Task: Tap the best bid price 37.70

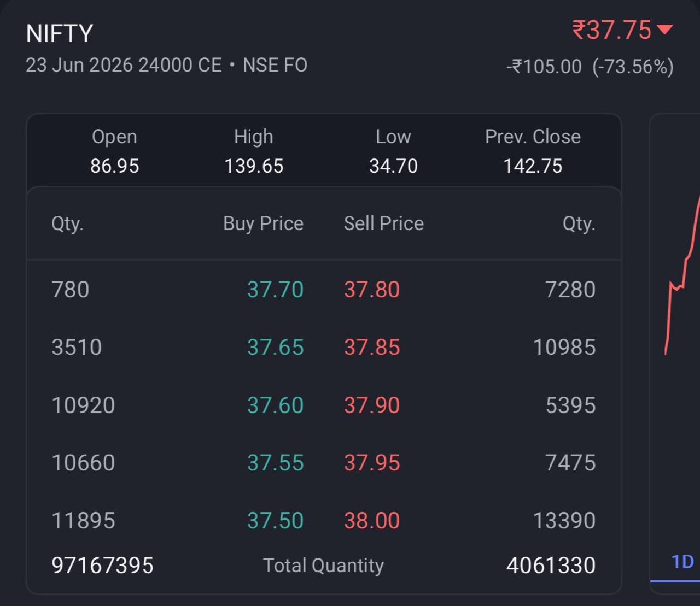Action: coord(275,290)
